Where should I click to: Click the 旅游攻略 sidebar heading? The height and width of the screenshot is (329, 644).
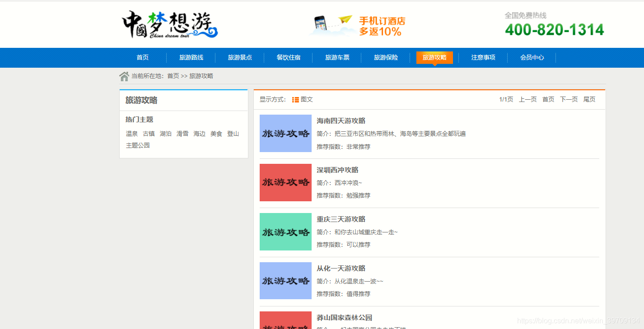click(141, 100)
